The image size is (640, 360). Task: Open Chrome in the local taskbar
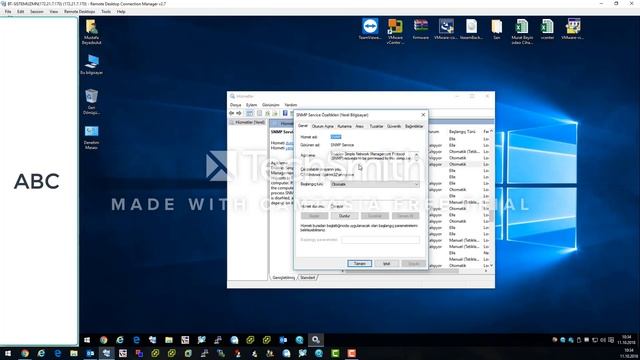click(25, 353)
